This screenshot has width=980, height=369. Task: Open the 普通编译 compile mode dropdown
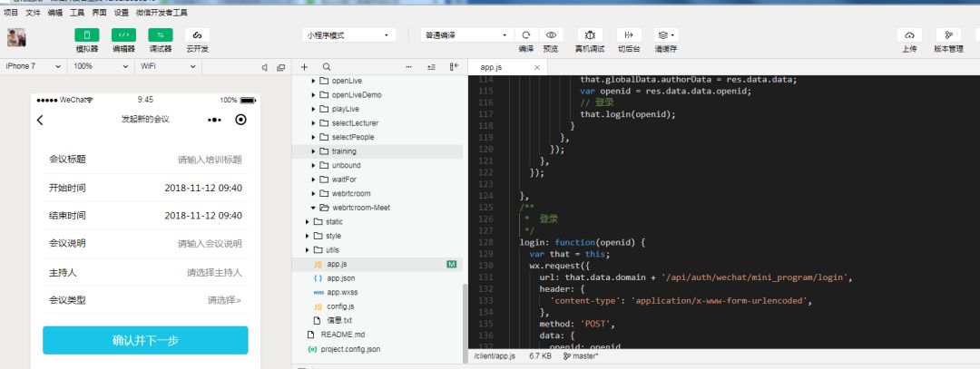(x=466, y=35)
